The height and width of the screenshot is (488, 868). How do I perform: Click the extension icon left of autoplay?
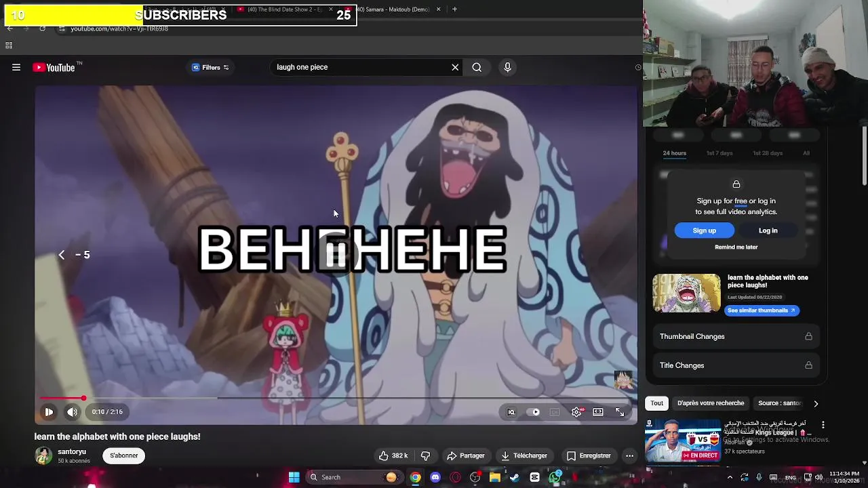[511, 411]
